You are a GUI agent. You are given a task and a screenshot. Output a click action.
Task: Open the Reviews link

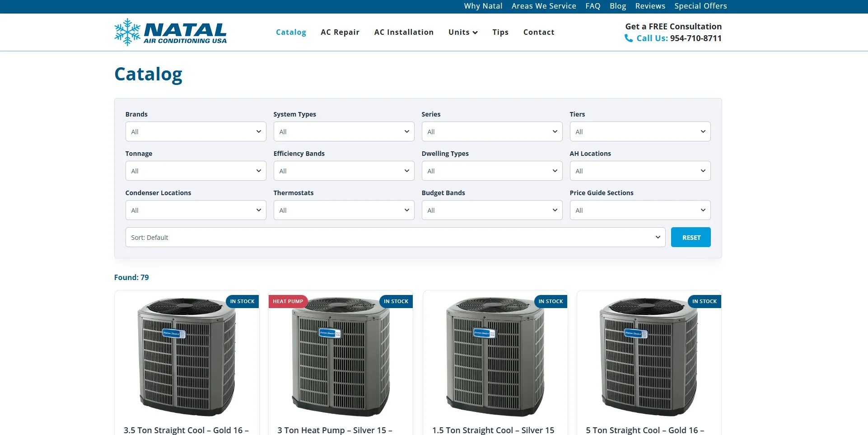click(x=650, y=6)
